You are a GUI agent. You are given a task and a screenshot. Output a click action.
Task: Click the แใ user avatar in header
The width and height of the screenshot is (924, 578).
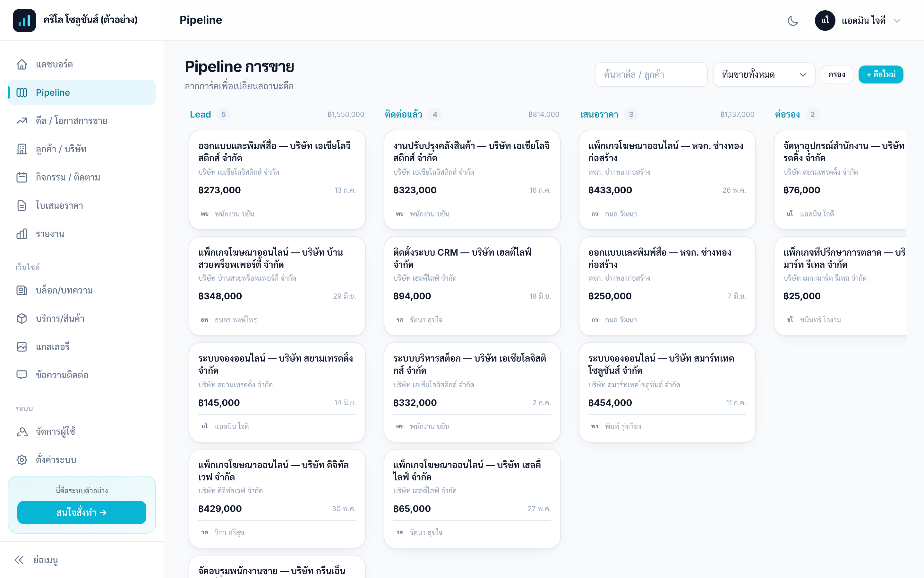tap(825, 20)
